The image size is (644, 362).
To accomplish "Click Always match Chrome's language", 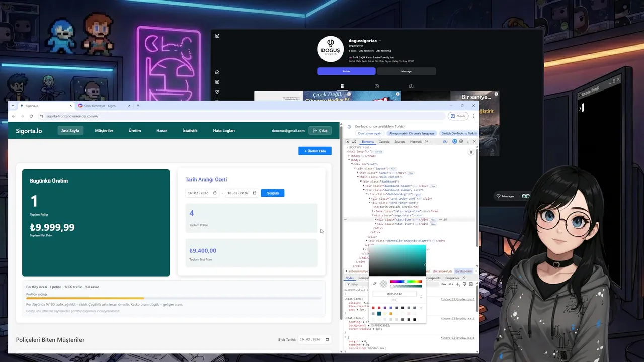I will click(x=412, y=133).
